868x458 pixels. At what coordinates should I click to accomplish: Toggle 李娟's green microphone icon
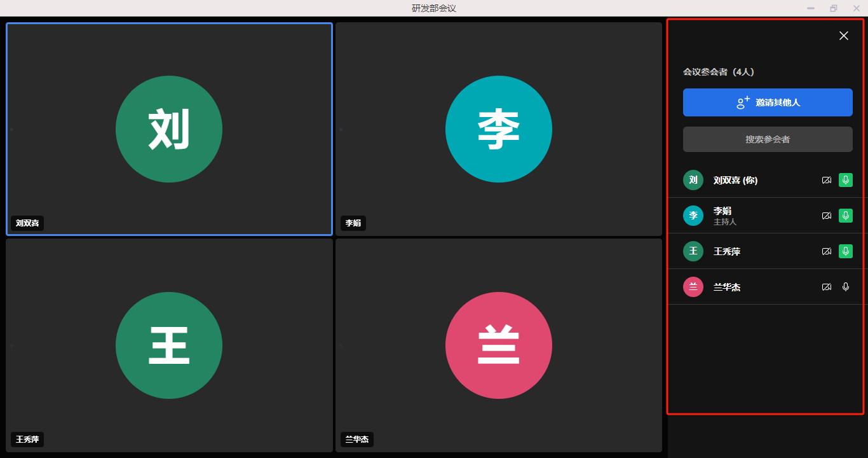tap(845, 216)
